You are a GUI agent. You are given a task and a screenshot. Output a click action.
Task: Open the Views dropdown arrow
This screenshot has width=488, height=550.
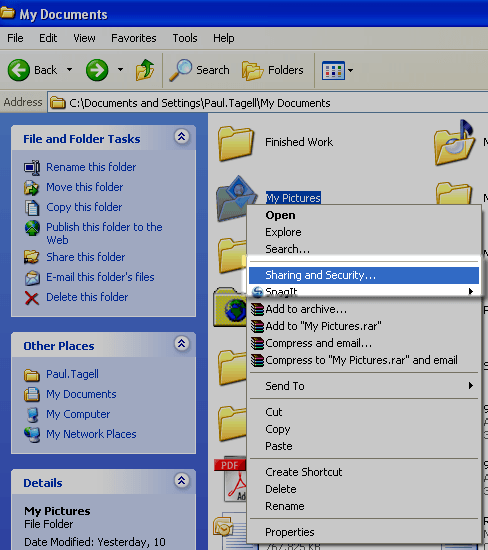coord(350,71)
